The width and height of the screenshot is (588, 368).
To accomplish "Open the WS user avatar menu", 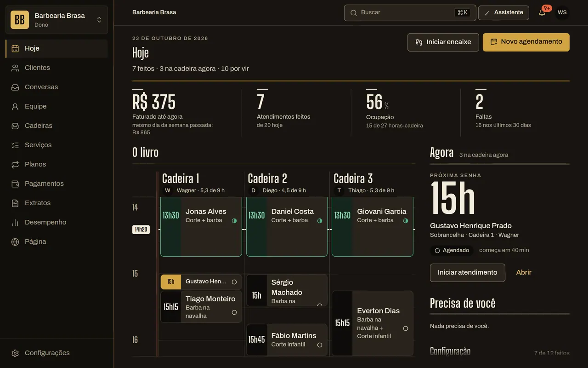I will click(562, 12).
